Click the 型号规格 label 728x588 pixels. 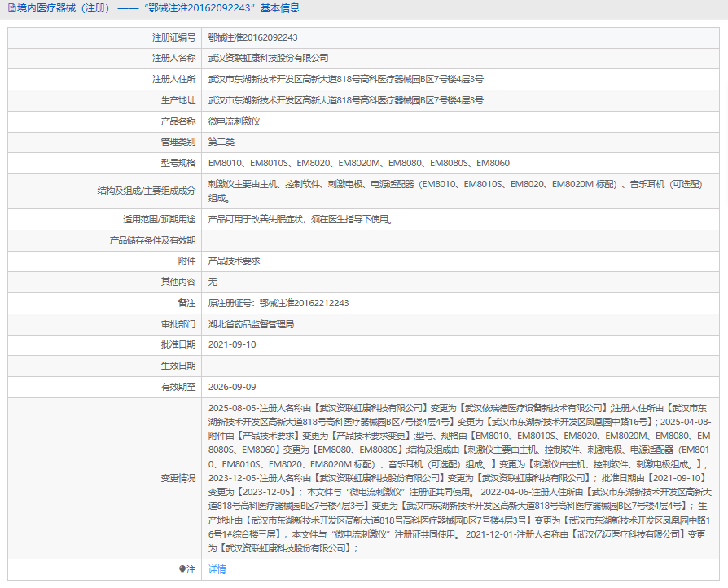pos(178,163)
